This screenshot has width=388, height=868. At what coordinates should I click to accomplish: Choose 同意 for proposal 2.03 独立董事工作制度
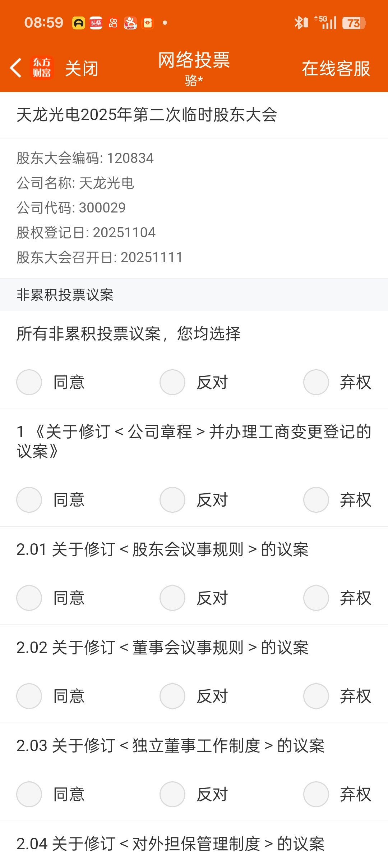[29, 794]
